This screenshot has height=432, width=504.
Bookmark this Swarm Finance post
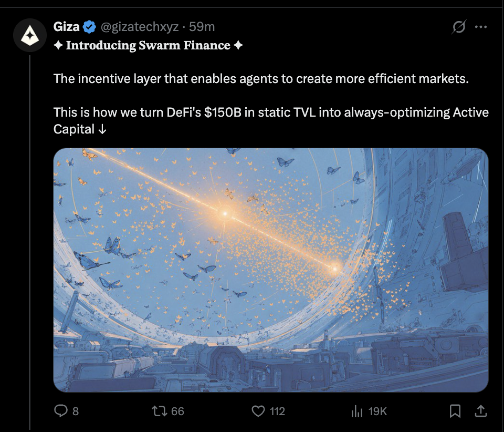tap(455, 411)
